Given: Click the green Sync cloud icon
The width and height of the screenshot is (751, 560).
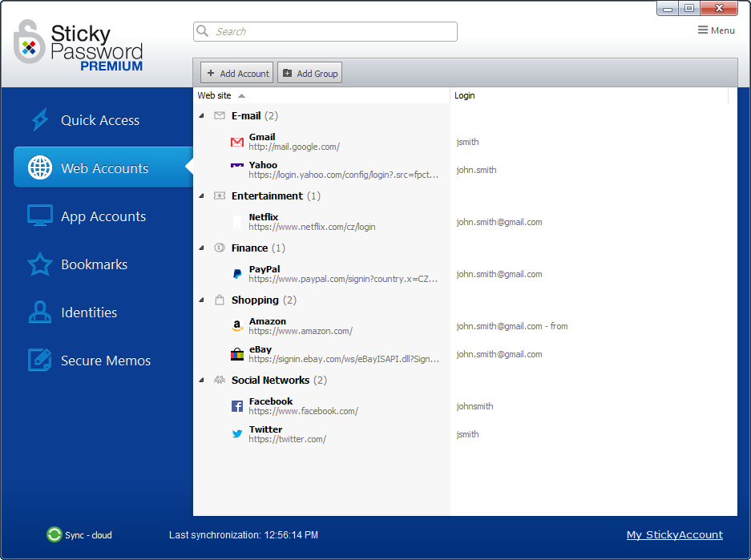Looking at the screenshot, I should 55,534.
